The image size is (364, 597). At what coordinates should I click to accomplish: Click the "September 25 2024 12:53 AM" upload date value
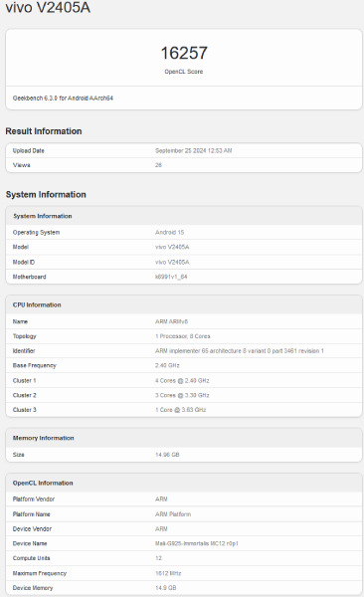pyautogui.click(x=193, y=151)
